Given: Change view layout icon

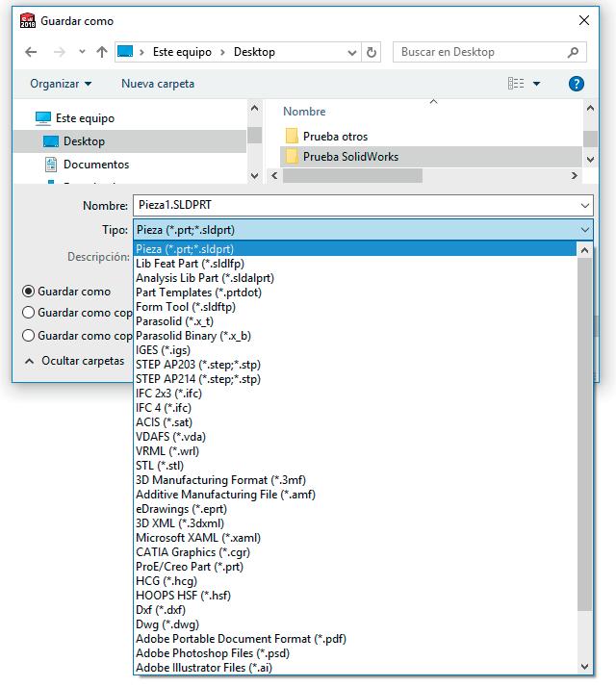Looking at the screenshot, I should 516,84.
